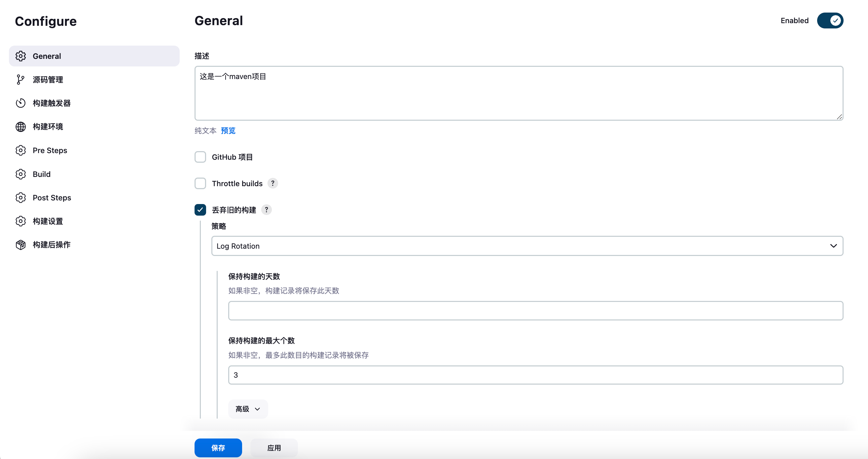Click the 预览 preview link
This screenshot has height=459, width=868.
pyautogui.click(x=228, y=131)
